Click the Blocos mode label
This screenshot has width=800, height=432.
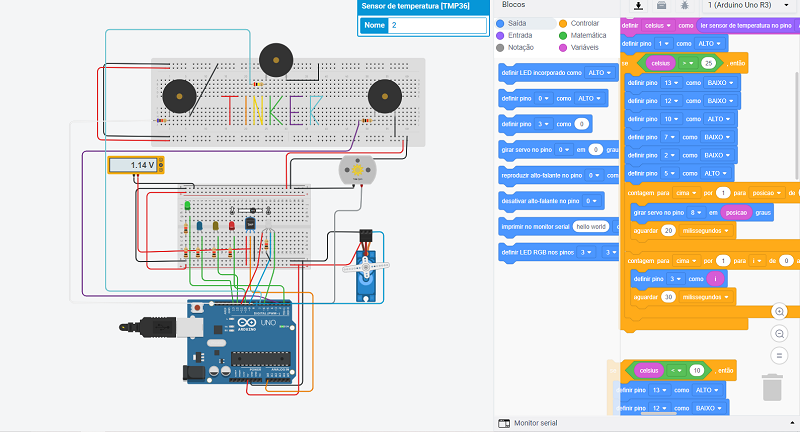click(x=513, y=5)
